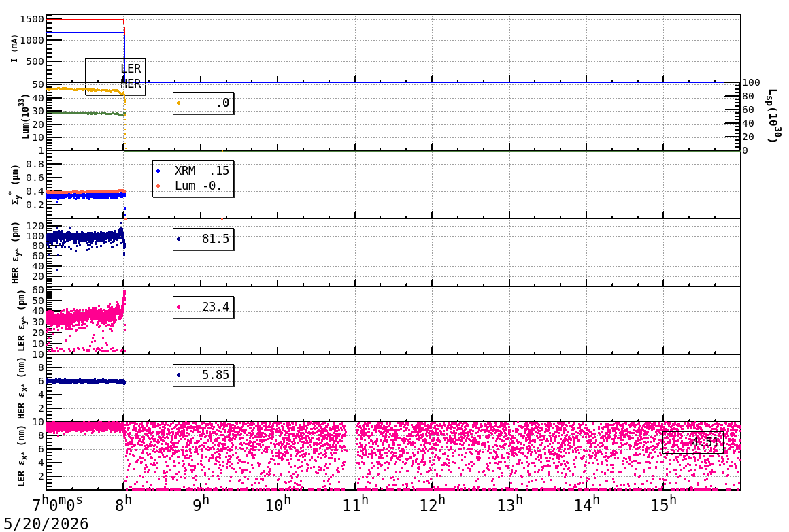Viewport: 789px width, 532px height.
Task: Click the HER εx* (nm) axis title
Action: 21,388
